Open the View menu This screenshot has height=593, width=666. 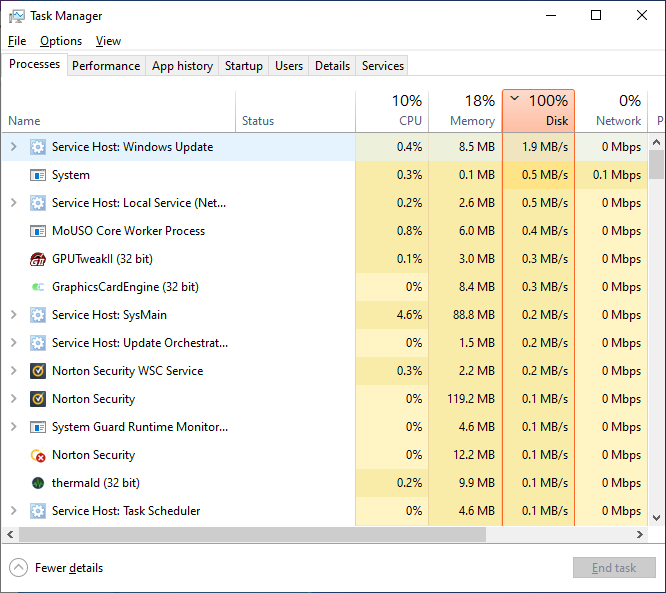[x=108, y=41]
